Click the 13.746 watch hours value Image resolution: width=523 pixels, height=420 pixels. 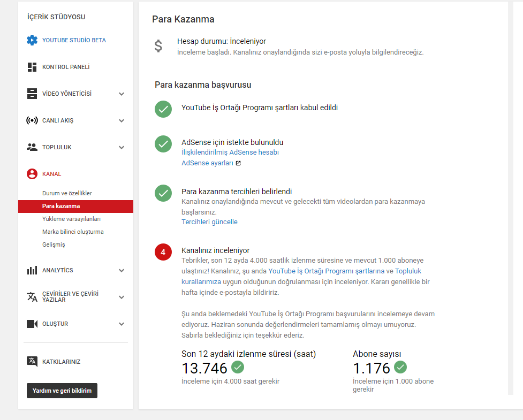point(204,368)
